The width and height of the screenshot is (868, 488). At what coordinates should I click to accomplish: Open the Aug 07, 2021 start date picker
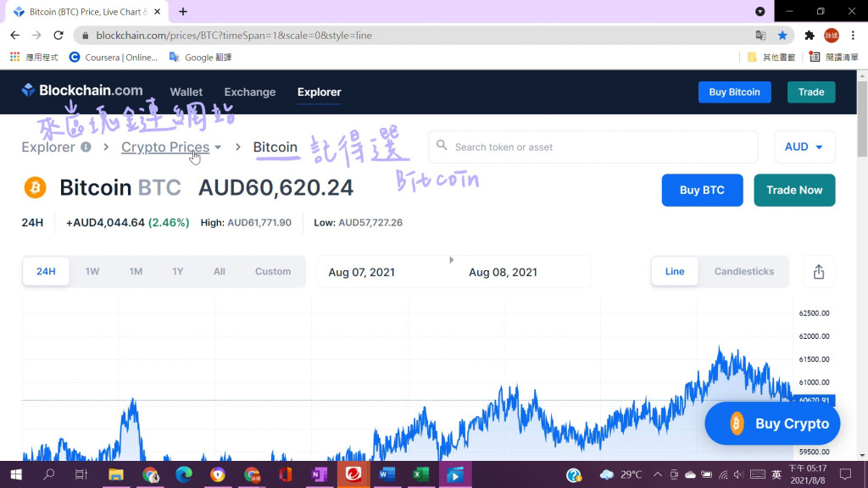coord(361,272)
